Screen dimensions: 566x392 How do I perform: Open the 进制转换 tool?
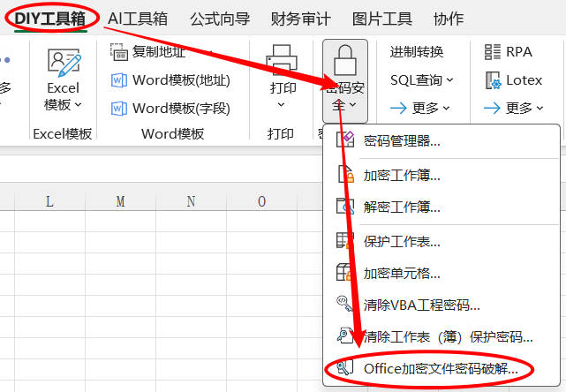coord(417,52)
